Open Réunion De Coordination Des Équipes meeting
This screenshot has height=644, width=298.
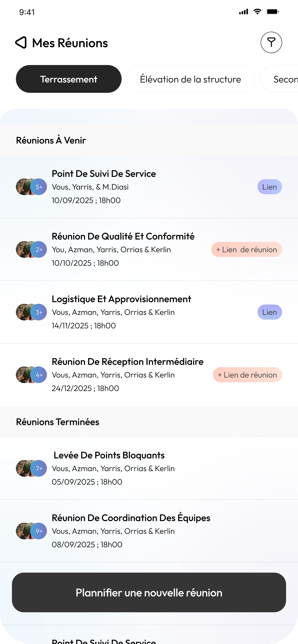131,518
